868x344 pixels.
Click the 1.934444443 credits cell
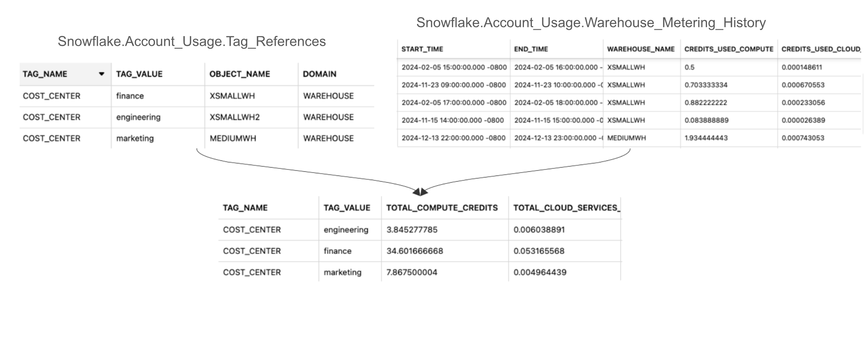[x=706, y=138]
